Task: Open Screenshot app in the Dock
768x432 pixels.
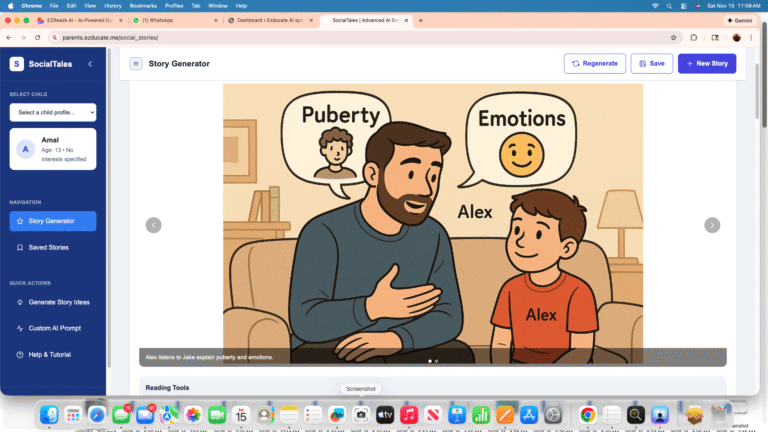Action: click(361, 415)
